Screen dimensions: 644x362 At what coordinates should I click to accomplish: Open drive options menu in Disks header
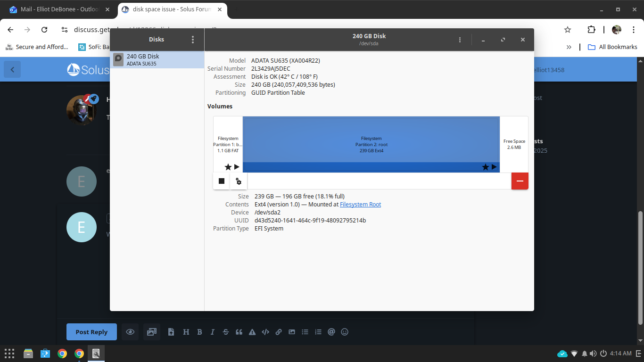point(460,40)
